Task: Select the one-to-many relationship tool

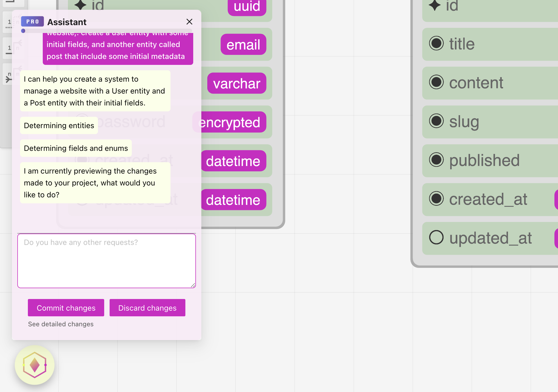Action: coord(8,48)
